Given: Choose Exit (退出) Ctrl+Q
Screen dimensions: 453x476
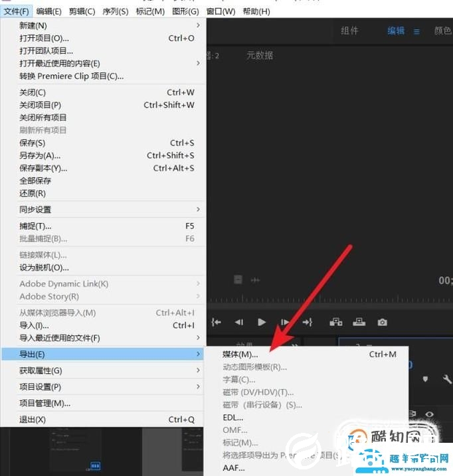Looking at the screenshot, I should pos(104,420).
